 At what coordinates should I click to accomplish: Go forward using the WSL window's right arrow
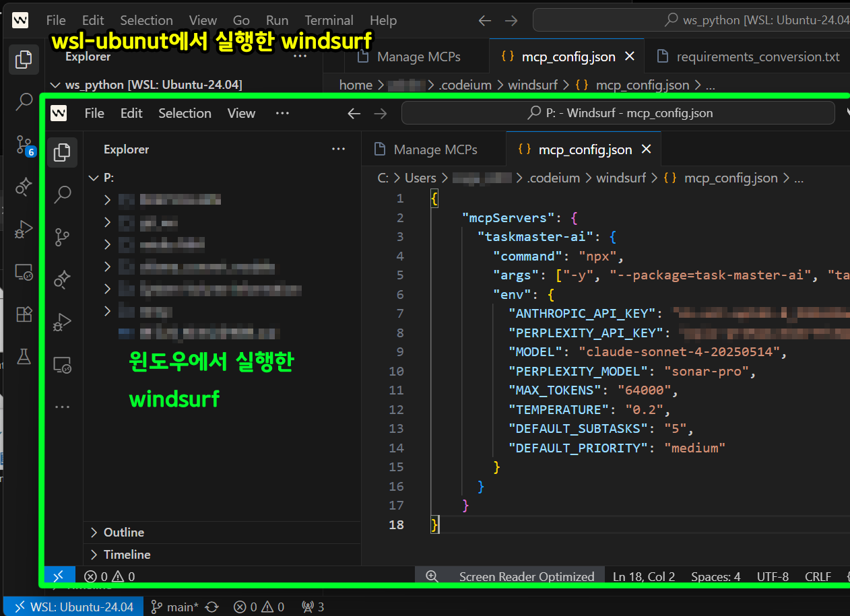[511, 20]
